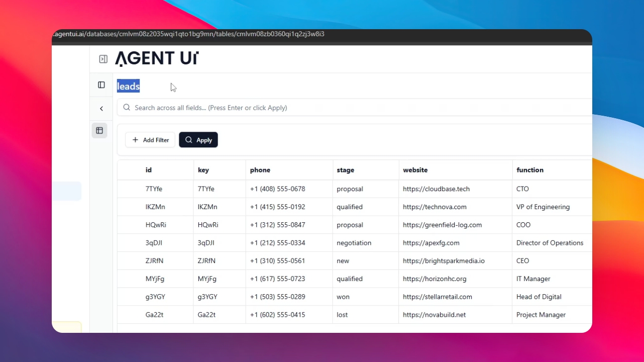Select the phone column header
Viewport: 644px width, 362px height.
click(x=260, y=170)
